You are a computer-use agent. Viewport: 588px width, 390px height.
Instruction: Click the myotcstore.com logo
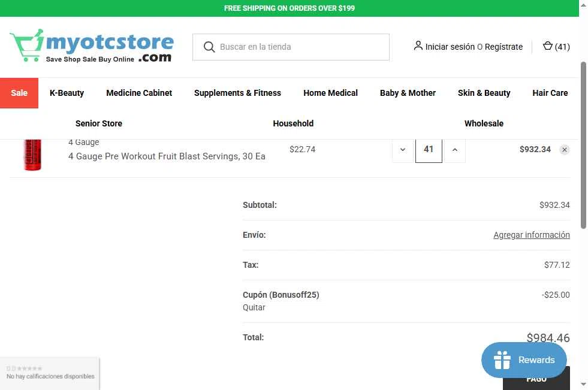(x=92, y=46)
